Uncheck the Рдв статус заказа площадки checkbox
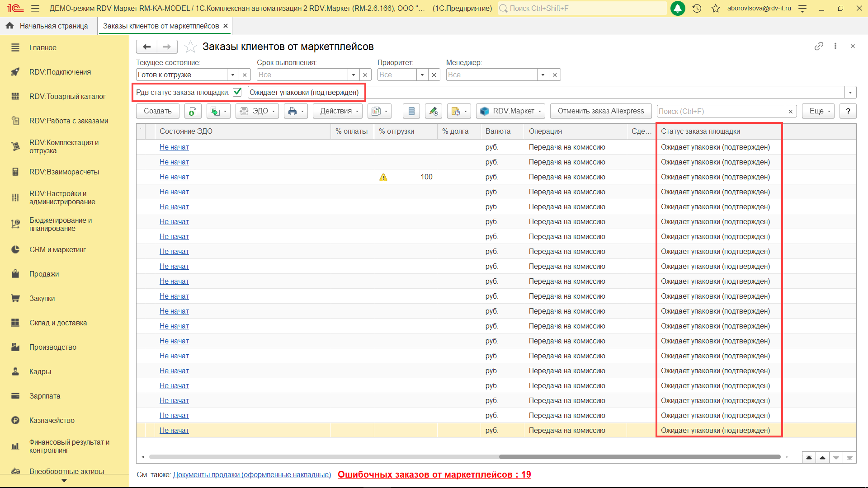 pos(237,92)
